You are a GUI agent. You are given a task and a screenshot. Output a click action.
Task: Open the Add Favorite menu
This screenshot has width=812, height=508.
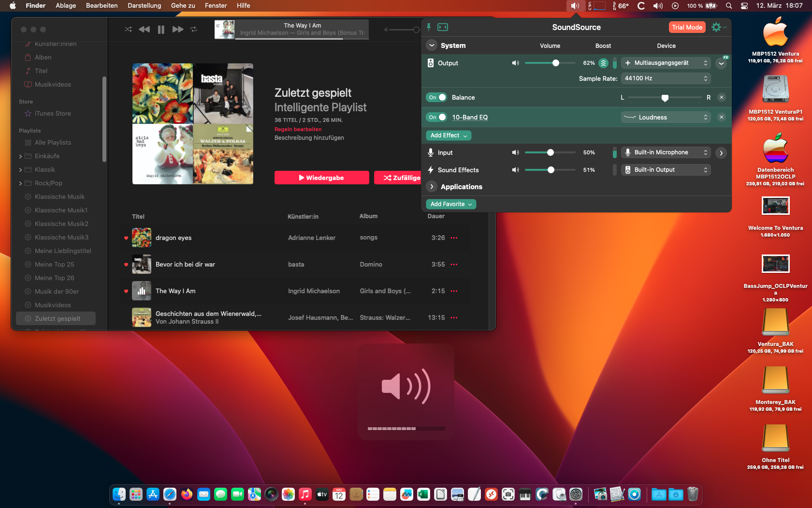pyautogui.click(x=451, y=204)
